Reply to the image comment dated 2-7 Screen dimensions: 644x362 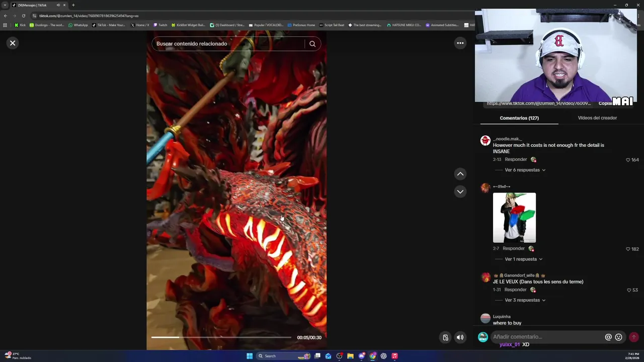pos(513,248)
